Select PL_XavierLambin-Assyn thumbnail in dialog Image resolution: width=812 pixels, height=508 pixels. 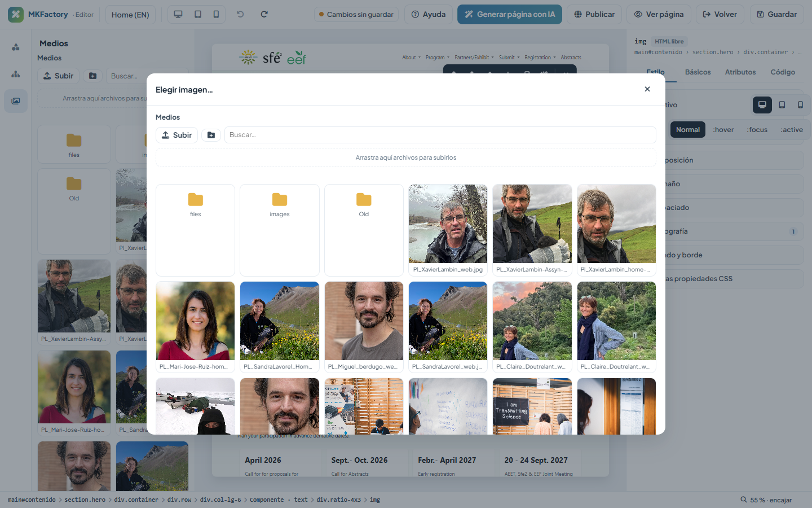coord(532,230)
